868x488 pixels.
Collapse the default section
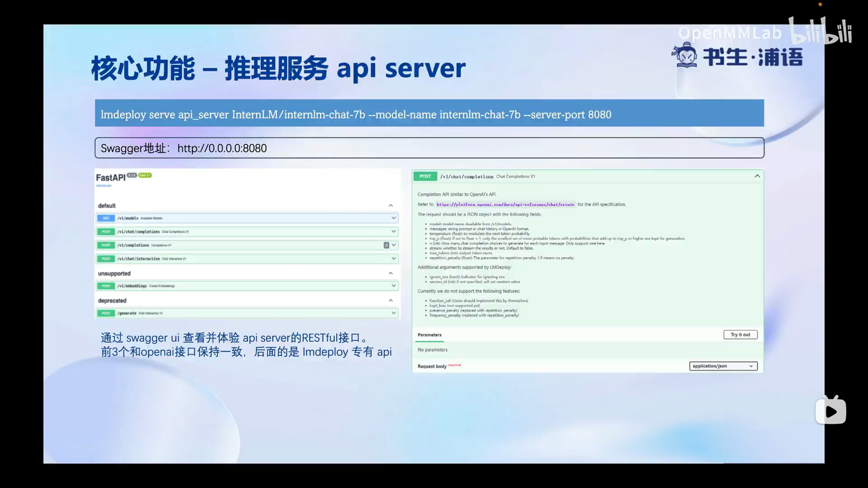click(391, 206)
